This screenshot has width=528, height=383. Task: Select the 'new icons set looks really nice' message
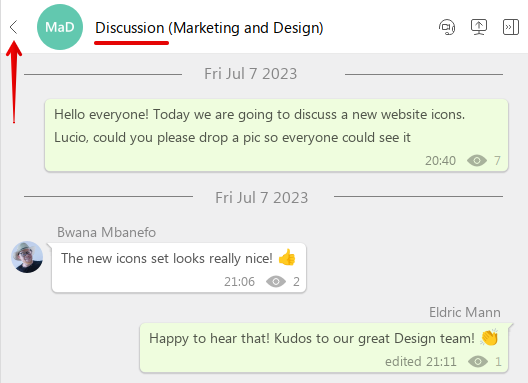coord(179,268)
